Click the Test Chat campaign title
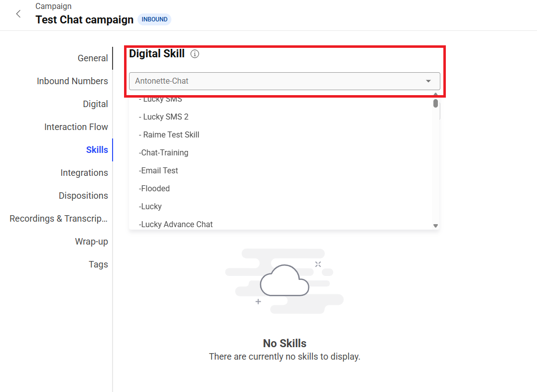Viewport: 537px width, 392px height. pos(84,20)
